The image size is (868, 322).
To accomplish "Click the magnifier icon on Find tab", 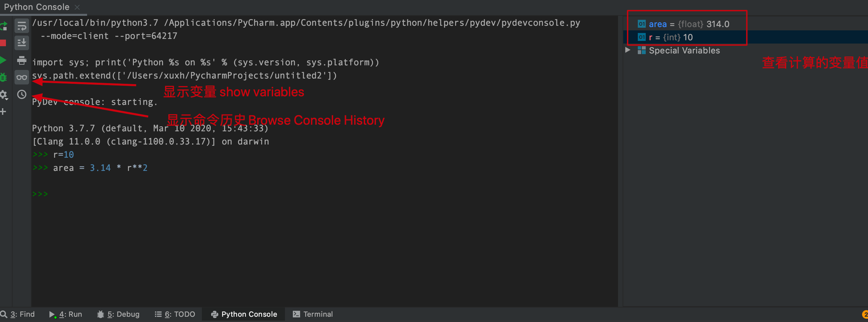I will [4, 314].
